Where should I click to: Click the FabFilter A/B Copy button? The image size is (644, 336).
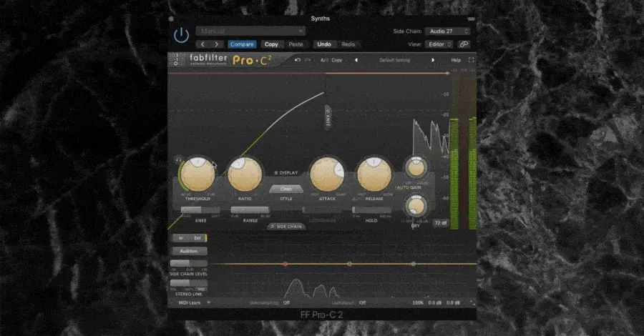tap(337, 60)
